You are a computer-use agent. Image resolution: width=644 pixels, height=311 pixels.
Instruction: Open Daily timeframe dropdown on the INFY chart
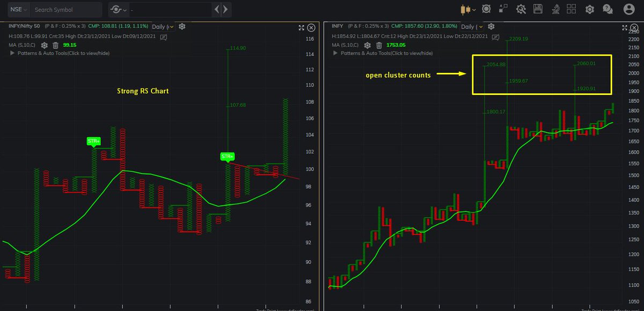click(x=472, y=26)
